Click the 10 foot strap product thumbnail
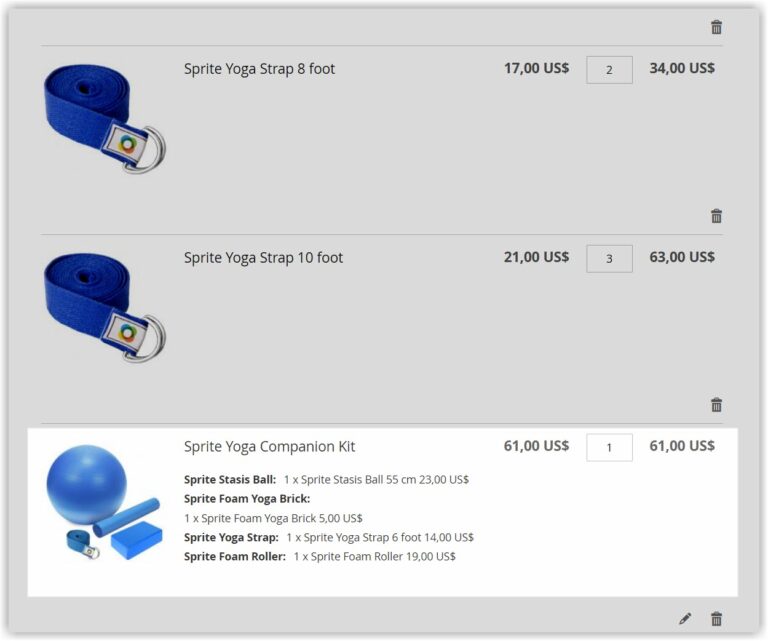 [105, 308]
